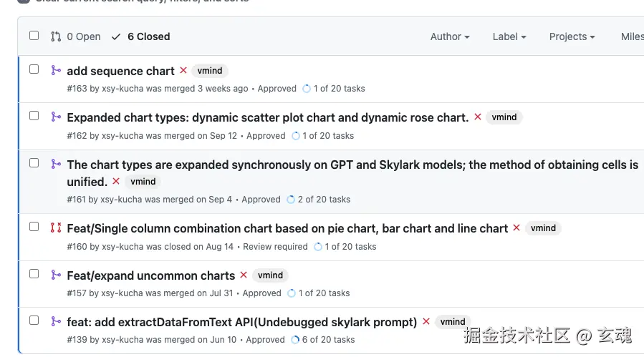This screenshot has width=644, height=357.
Task: Open the Expanded chart types pull request
Action: [x=267, y=117]
